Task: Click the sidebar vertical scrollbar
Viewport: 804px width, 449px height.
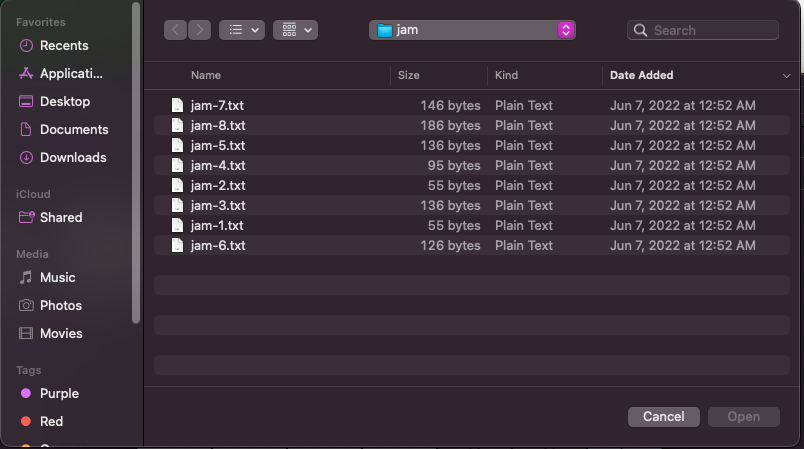Action: 136,163
